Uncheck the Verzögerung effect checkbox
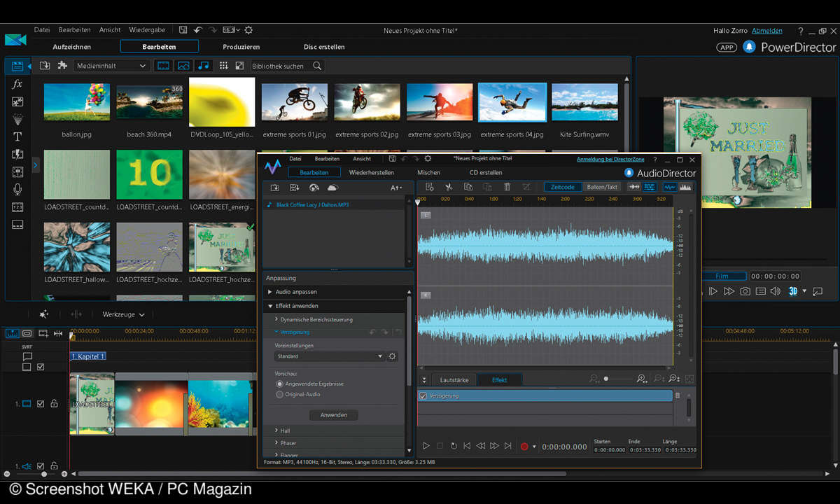The image size is (840, 504). [x=423, y=396]
